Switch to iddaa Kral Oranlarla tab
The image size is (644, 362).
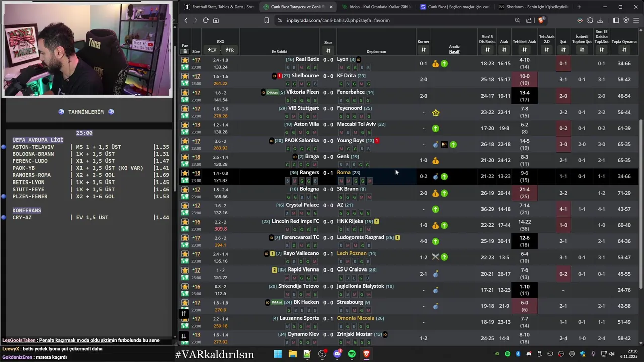coord(376,7)
